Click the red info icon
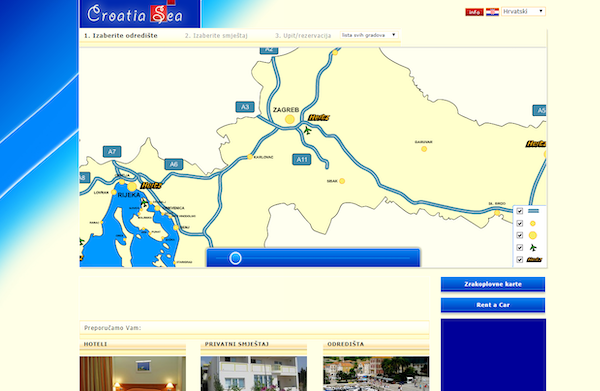Screen dimensions: 600x391 474,12
